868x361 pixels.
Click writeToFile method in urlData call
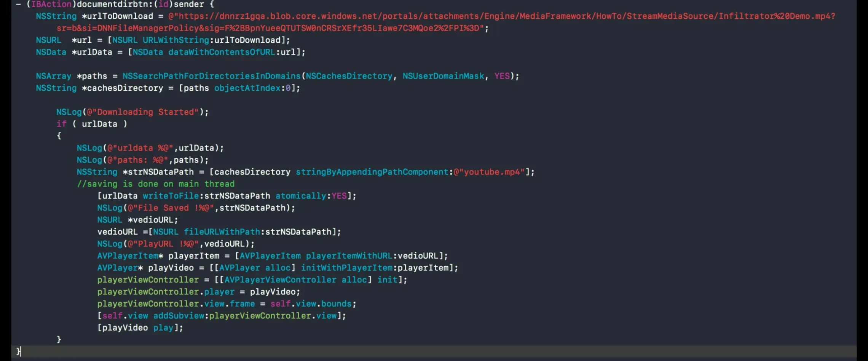click(x=171, y=196)
